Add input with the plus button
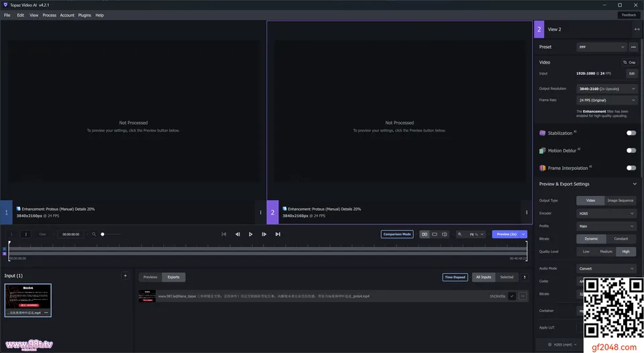Screen dimensions: 644x353 point(125,276)
